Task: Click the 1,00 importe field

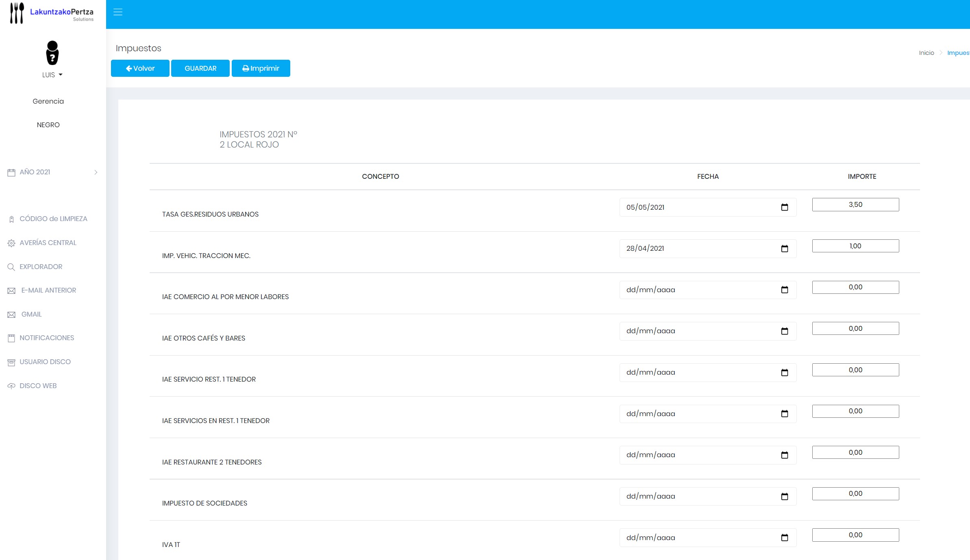Action: click(855, 246)
